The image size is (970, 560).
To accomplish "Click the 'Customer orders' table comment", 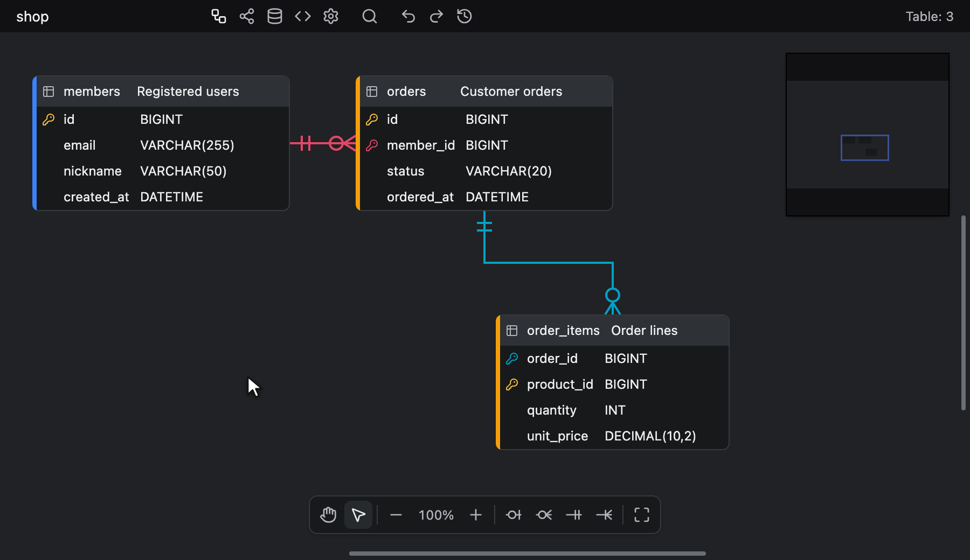I will (511, 92).
